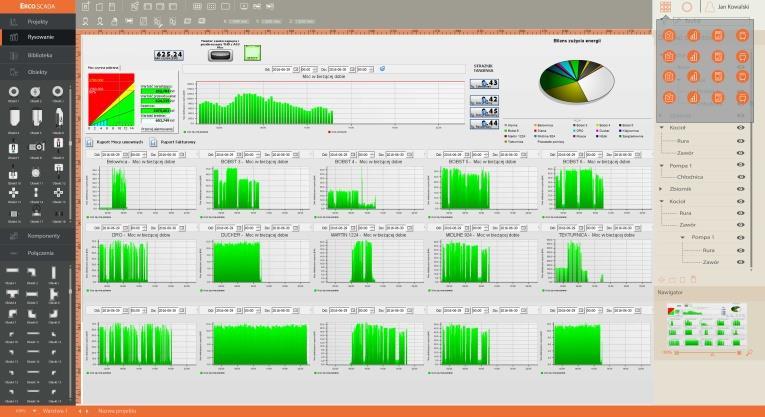Click the Nazwa projektu text in status bar
Screen dimensions: 765x417
117,411
